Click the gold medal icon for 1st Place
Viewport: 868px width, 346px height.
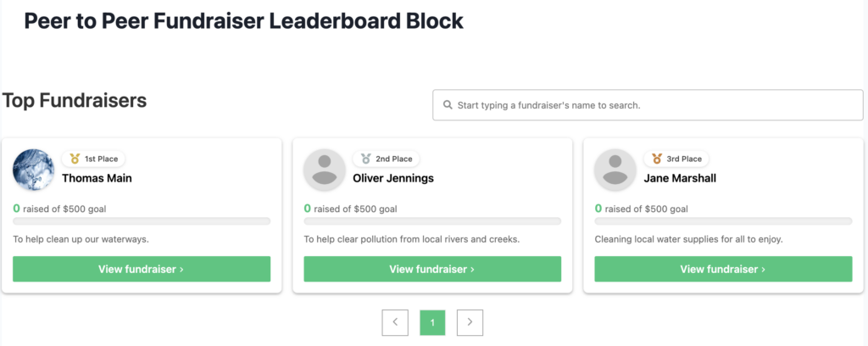75,159
